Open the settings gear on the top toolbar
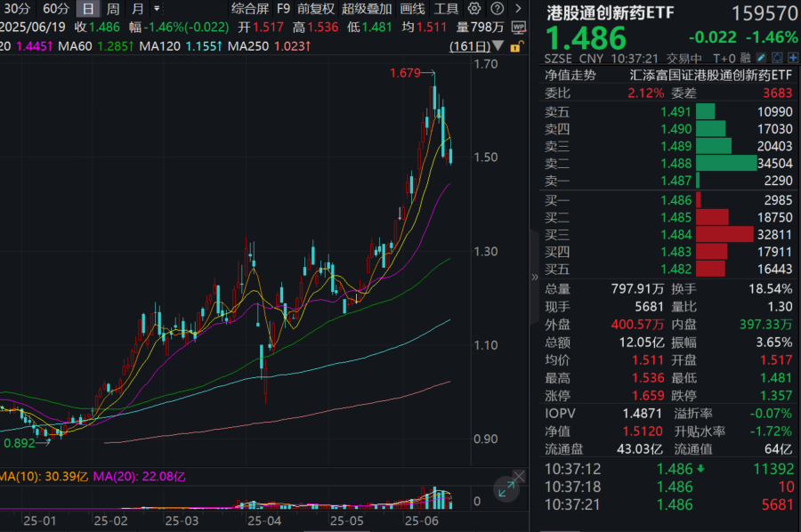Image resolution: width=801 pixels, height=532 pixels. click(x=473, y=8)
